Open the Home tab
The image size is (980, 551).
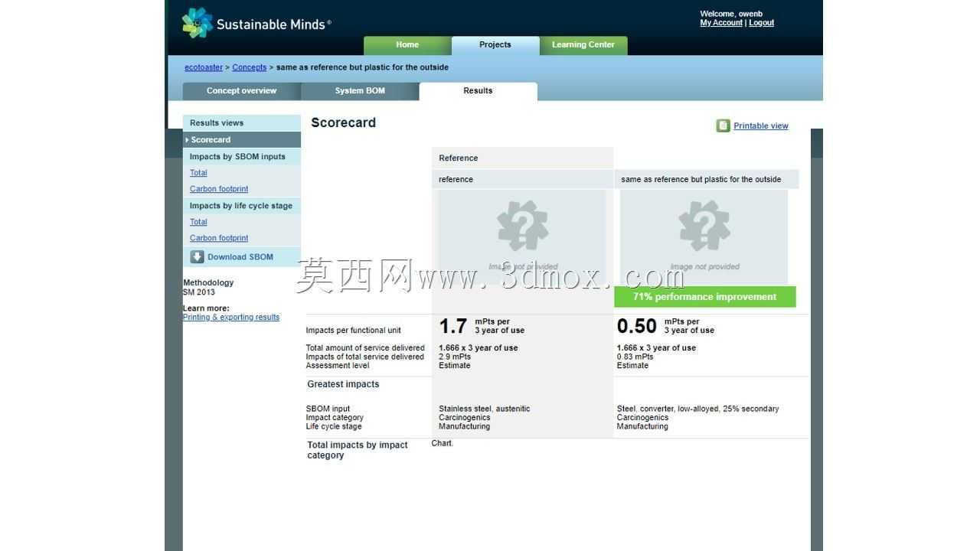tap(407, 45)
